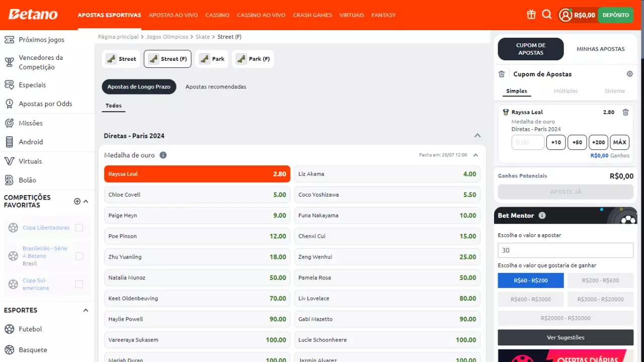Open the gift promotions icon in header
Image resolution: width=644 pixels, height=362 pixels.
(x=531, y=15)
